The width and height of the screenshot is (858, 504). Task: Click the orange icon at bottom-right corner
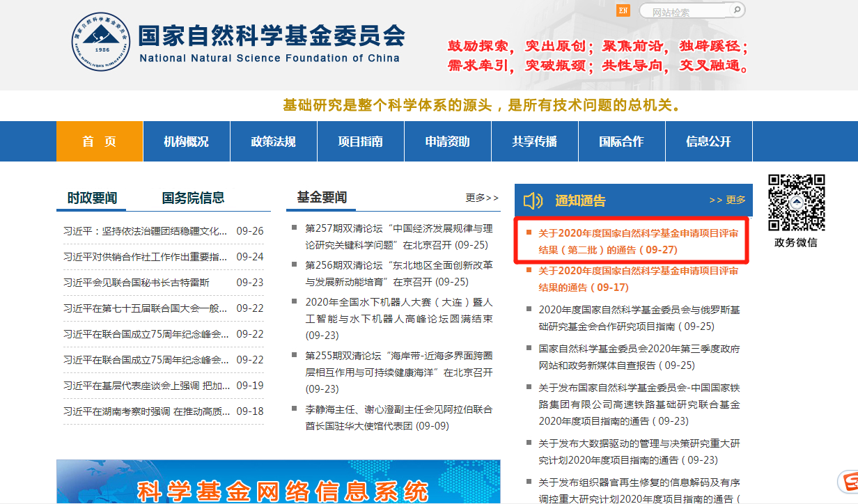pyautogui.click(x=848, y=482)
